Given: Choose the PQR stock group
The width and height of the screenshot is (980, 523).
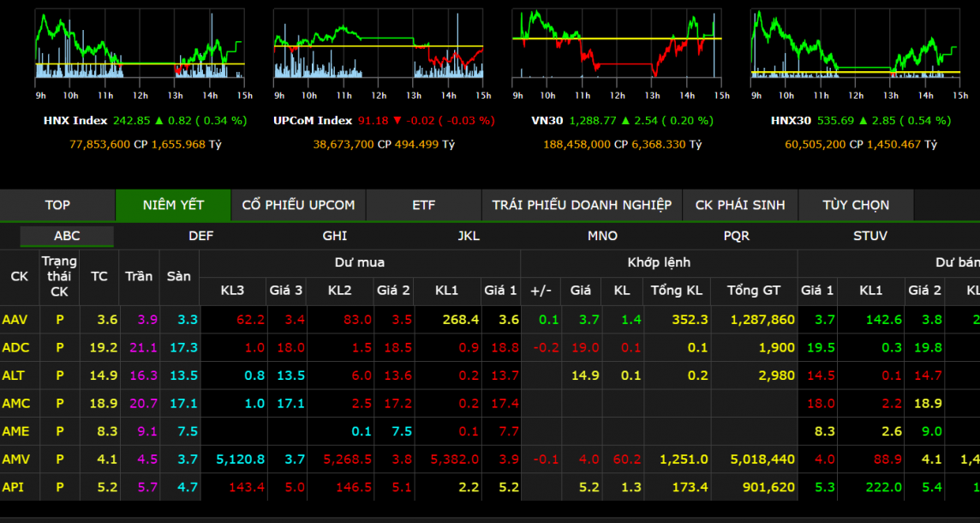Looking at the screenshot, I should tap(737, 236).
